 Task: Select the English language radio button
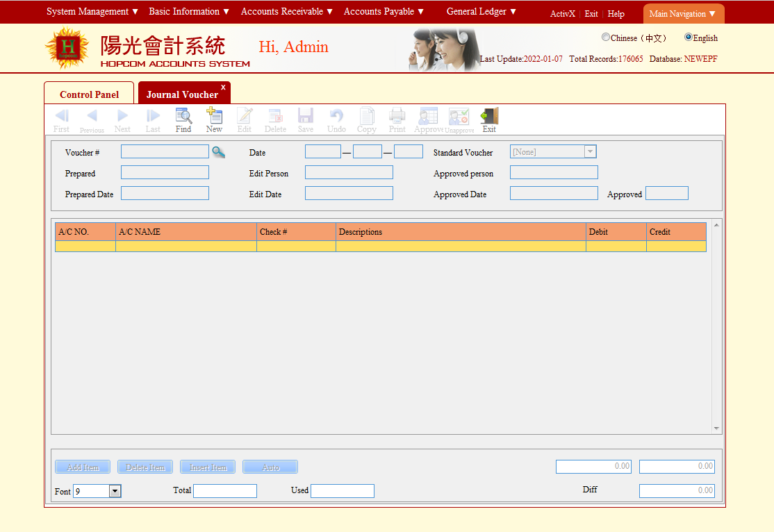coord(689,38)
